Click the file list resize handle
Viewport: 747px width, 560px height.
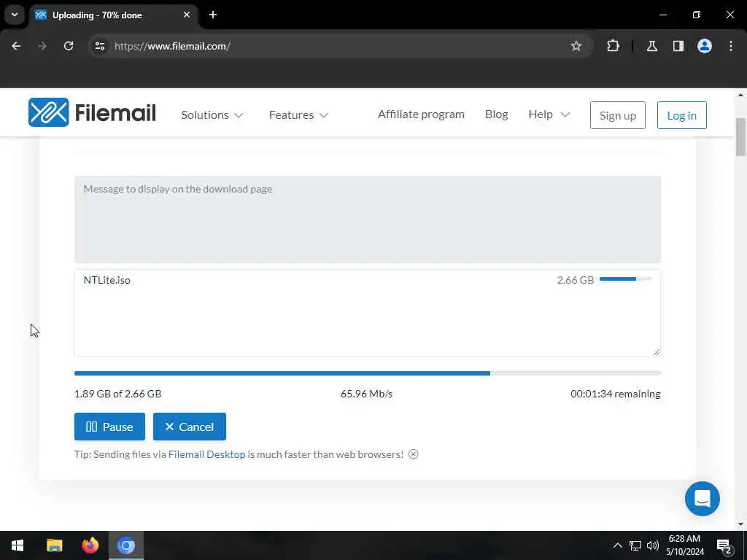tap(657, 352)
